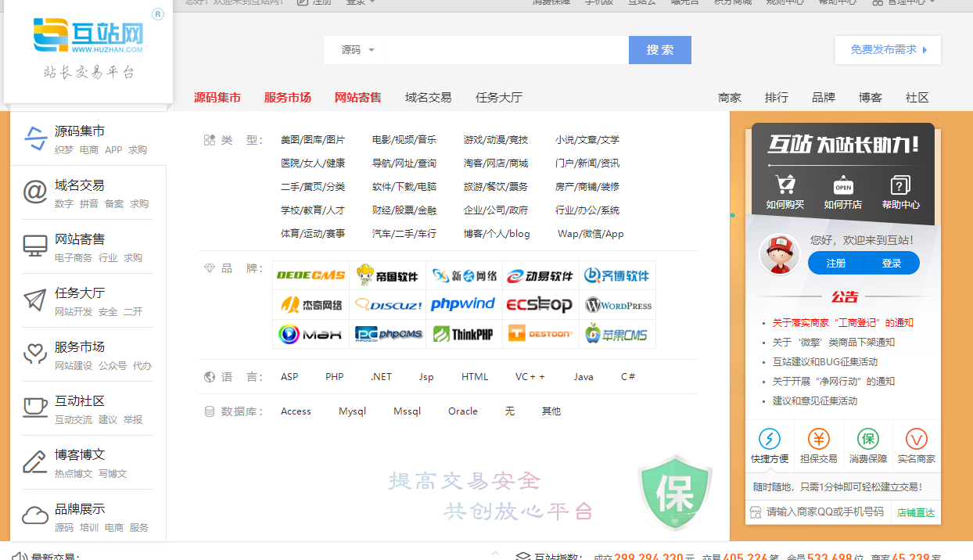The image size is (973, 560).
Task: Open 源码集市 in main navigation
Action: [217, 98]
